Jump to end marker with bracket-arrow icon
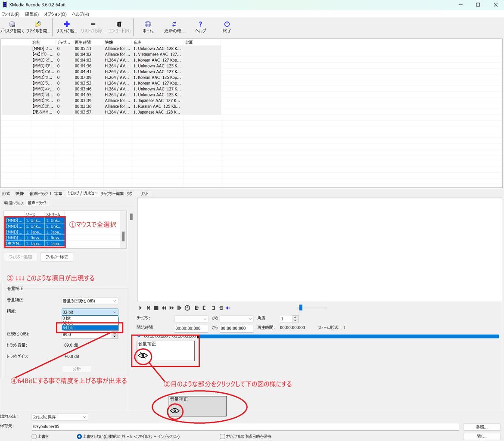 coord(221,308)
